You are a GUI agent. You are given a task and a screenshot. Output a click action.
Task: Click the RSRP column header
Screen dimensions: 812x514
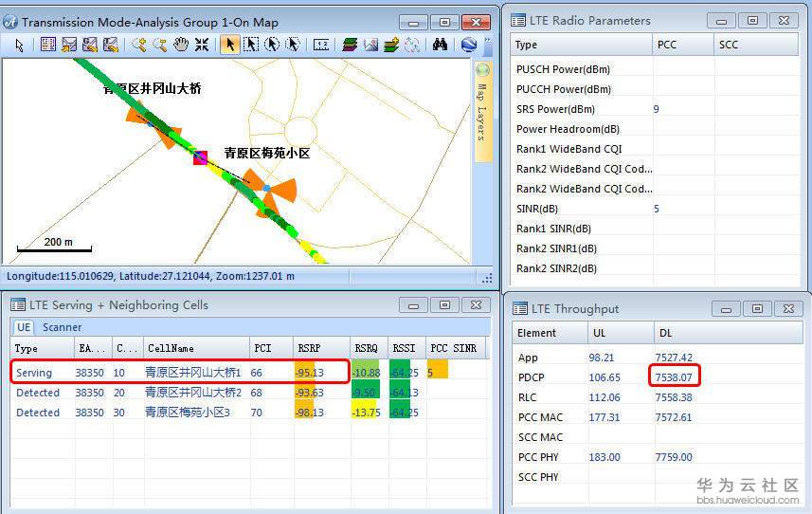point(321,348)
